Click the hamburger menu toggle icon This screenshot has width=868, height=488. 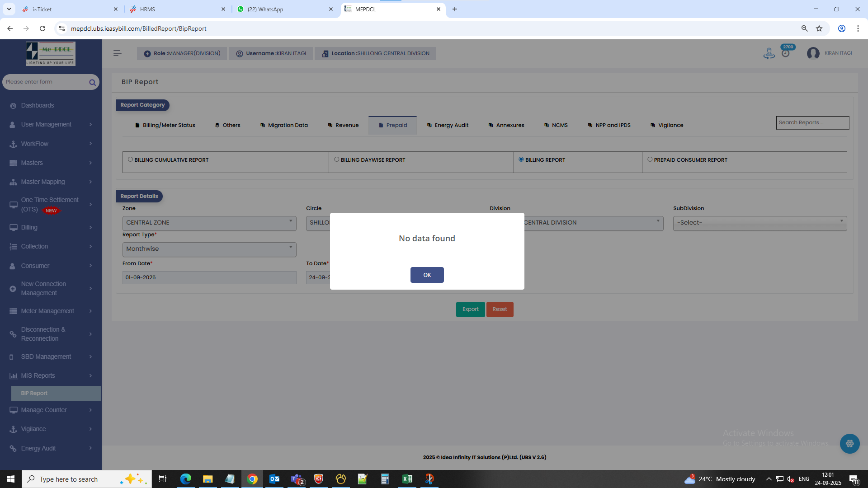pos(118,53)
